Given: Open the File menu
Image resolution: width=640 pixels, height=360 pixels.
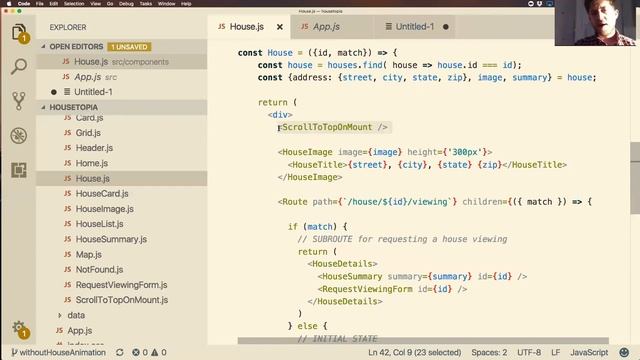Looking at the screenshot, I should click(x=40, y=3).
